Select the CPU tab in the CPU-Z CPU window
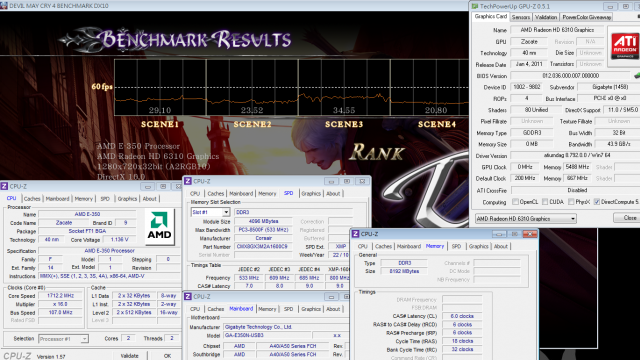The image size is (640, 360). coord(11,198)
